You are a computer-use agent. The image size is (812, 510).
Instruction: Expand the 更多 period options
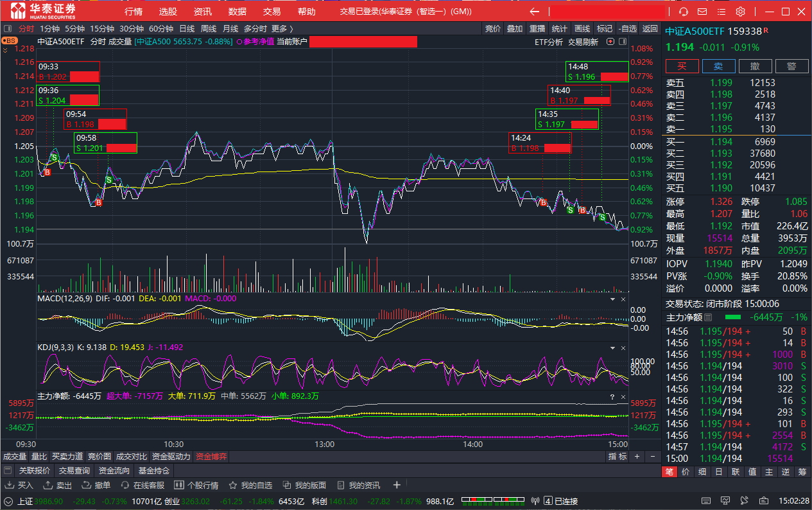click(282, 28)
